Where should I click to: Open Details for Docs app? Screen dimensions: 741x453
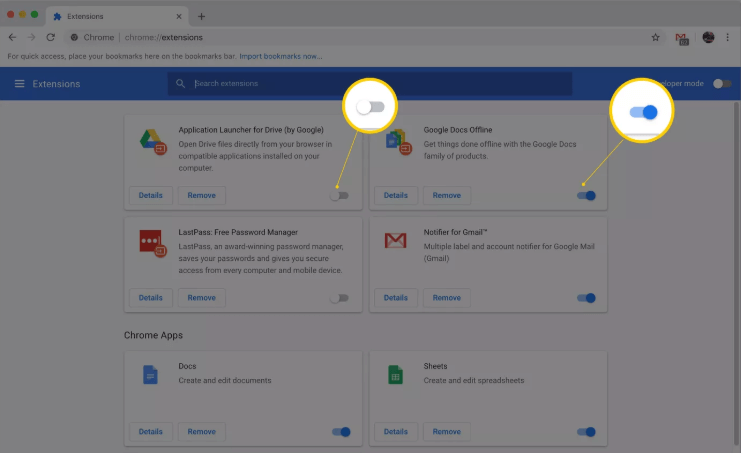tap(151, 431)
